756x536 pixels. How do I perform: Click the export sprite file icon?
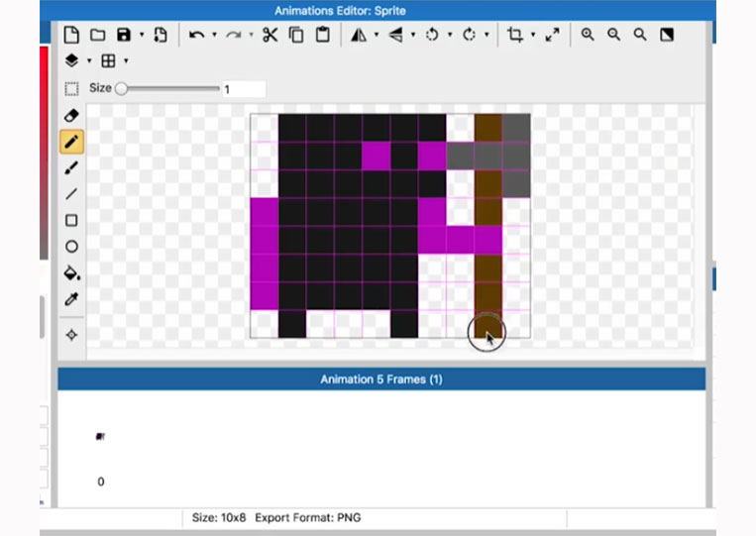coord(161,35)
